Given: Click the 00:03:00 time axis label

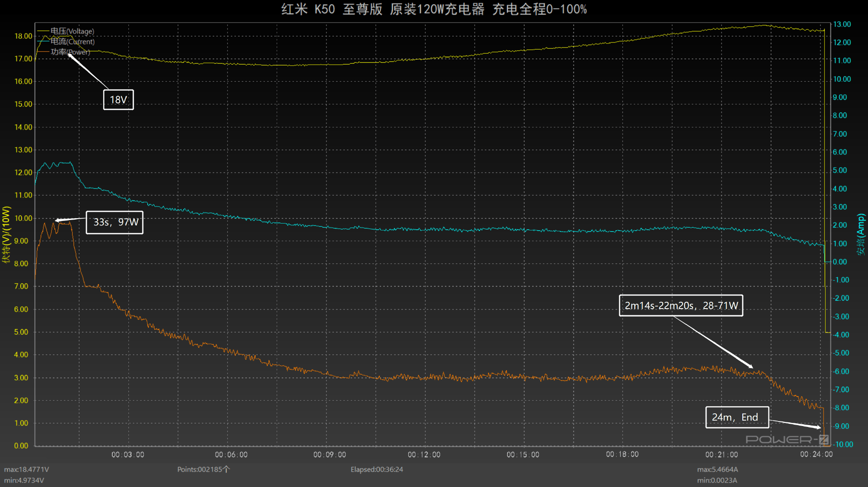Looking at the screenshot, I should click(x=128, y=454).
